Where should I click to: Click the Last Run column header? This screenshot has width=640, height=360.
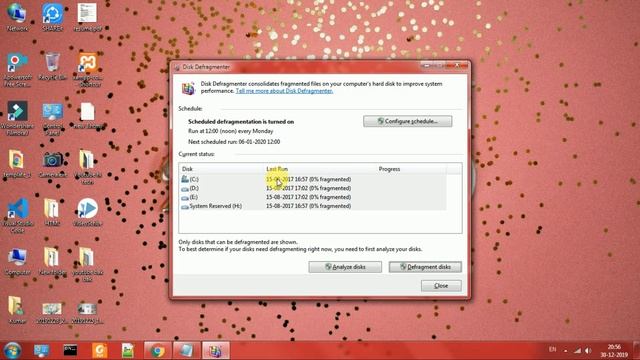point(320,169)
